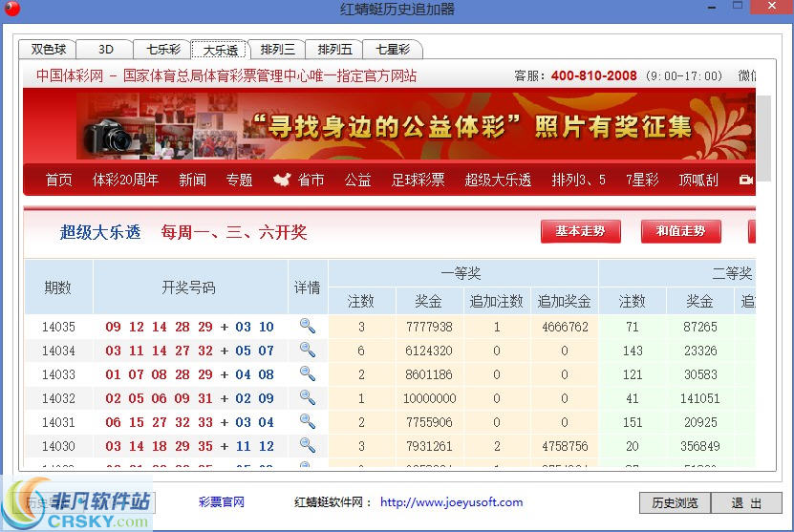Image resolution: width=794 pixels, height=532 pixels.
Task: Switch to the 双色球 tab
Action: coord(48,49)
